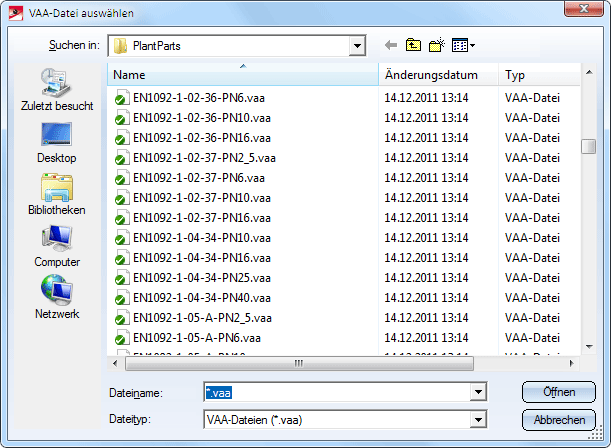The width and height of the screenshot is (611, 448).
Task: Open Netzwerk location
Action: point(57,298)
